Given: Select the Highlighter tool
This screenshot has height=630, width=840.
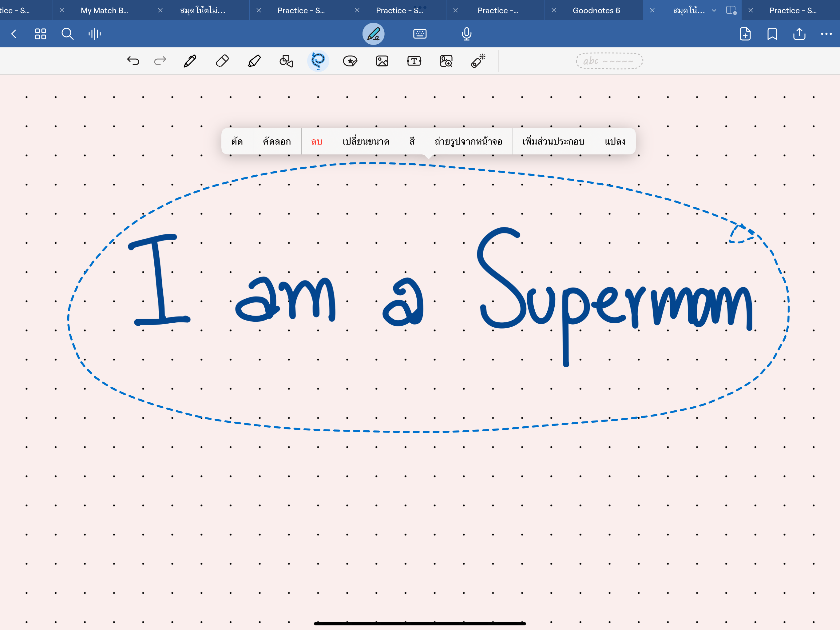Looking at the screenshot, I should [x=254, y=61].
